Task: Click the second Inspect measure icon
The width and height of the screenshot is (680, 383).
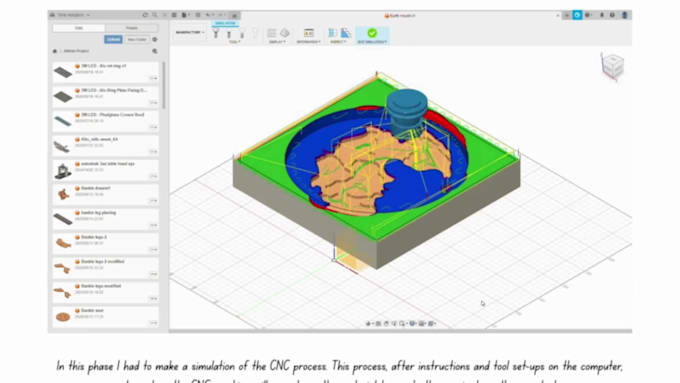Action: click(346, 33)
